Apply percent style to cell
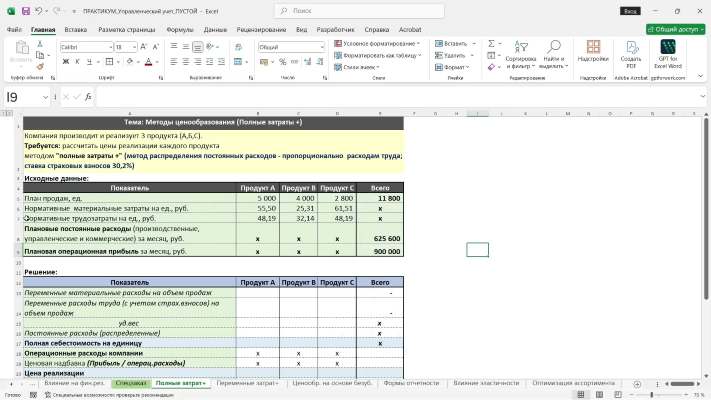Image resolution: width=711 pixels, height=400 pixels. [282, 62]
